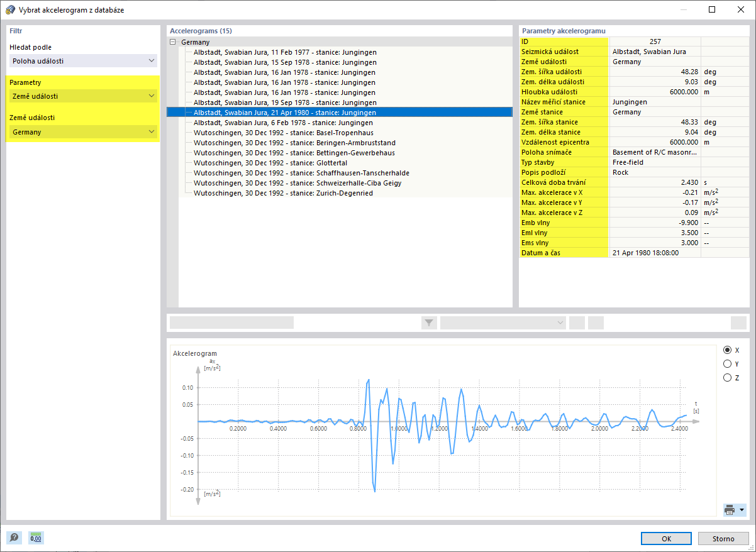Select Albstadt 6 Feb 1978 Jungingen record
The height and width of the screenshot is (552, 756).
pyautogui.click(x=283, y=123)
